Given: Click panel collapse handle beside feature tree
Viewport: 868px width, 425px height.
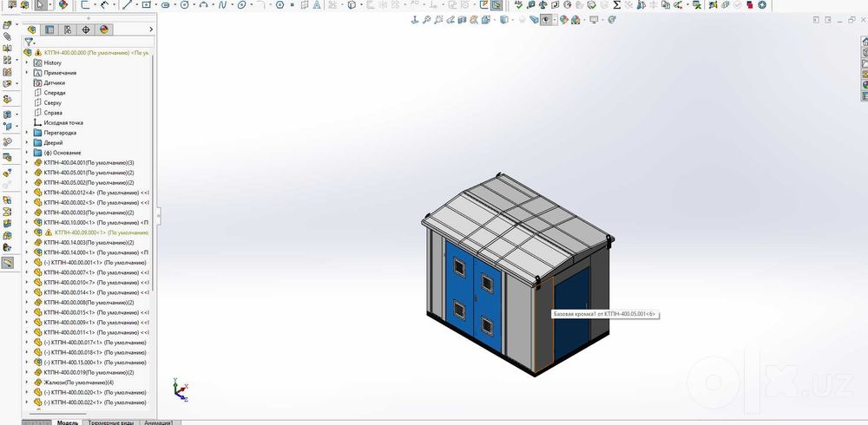Looking at the screenshot, I should [158, 216].
